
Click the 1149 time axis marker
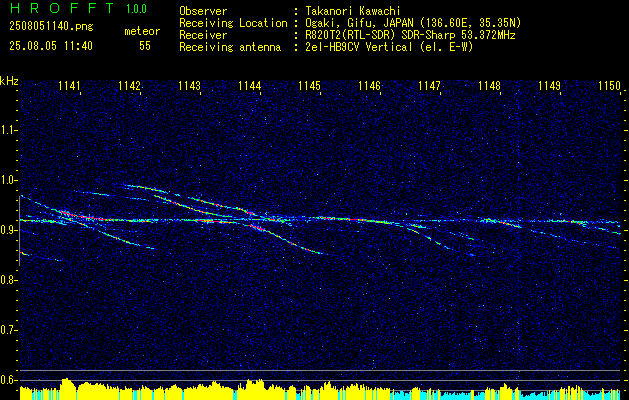549,85
